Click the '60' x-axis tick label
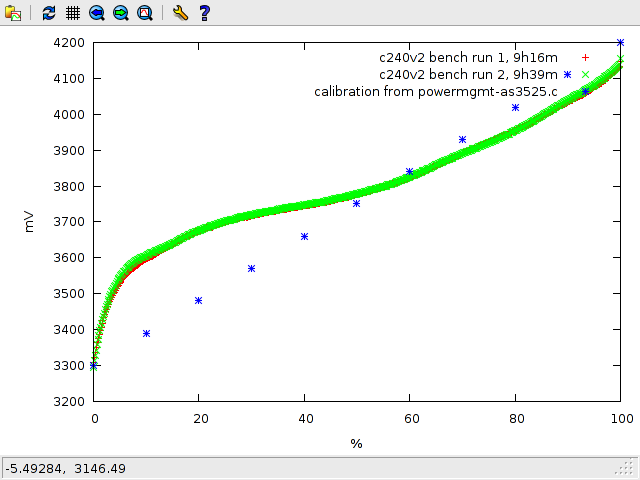Screen dimensions: 640x480 [x=412, y=418]
